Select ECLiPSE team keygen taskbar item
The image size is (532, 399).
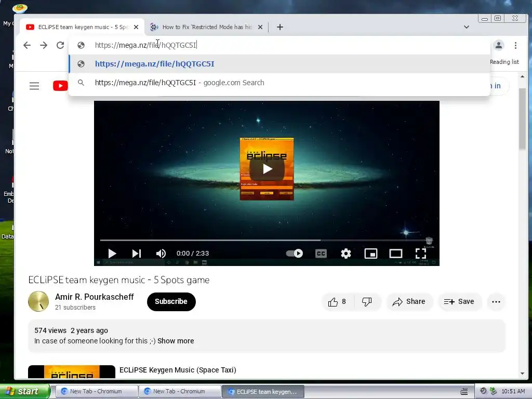263,391
